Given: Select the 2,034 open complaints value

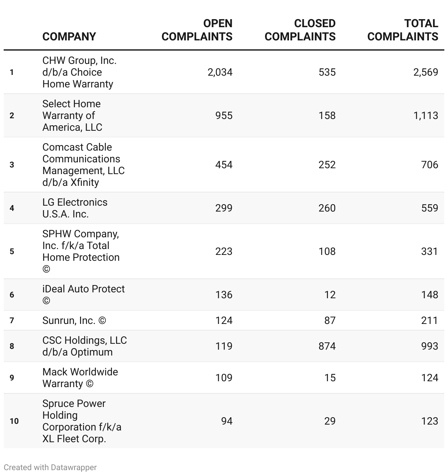Looking at the screenshot, I should (x=220, y=72).
